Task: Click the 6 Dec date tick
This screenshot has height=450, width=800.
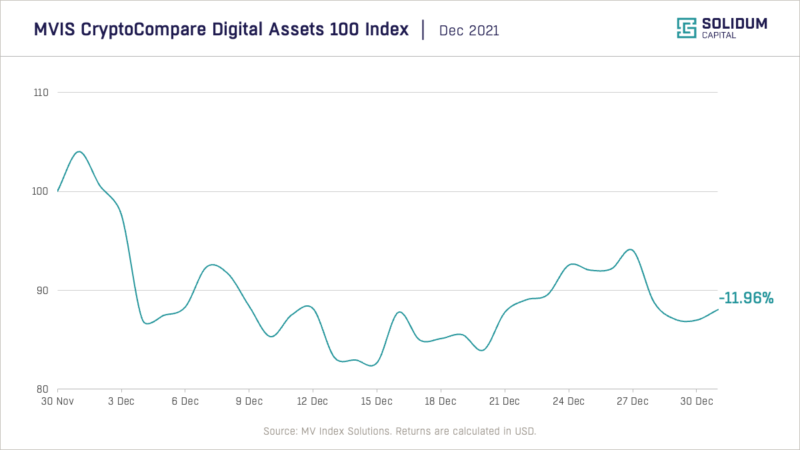Action: click(x=185, y=400)
